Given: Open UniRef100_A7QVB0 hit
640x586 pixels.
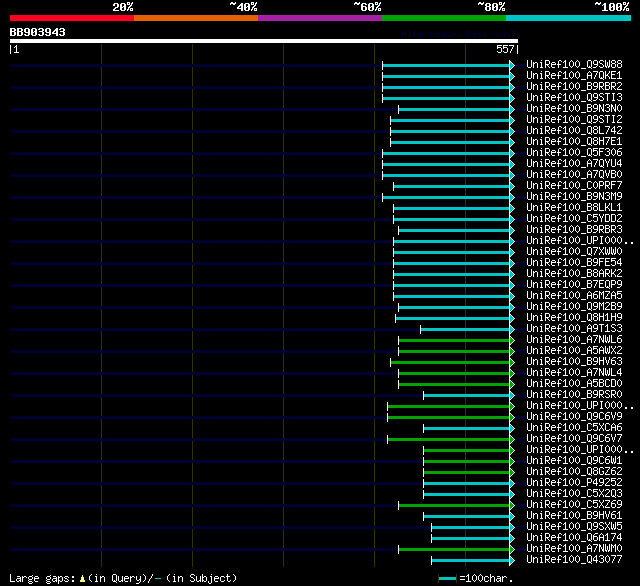Looking at the screenshot, I should (574, 175).
